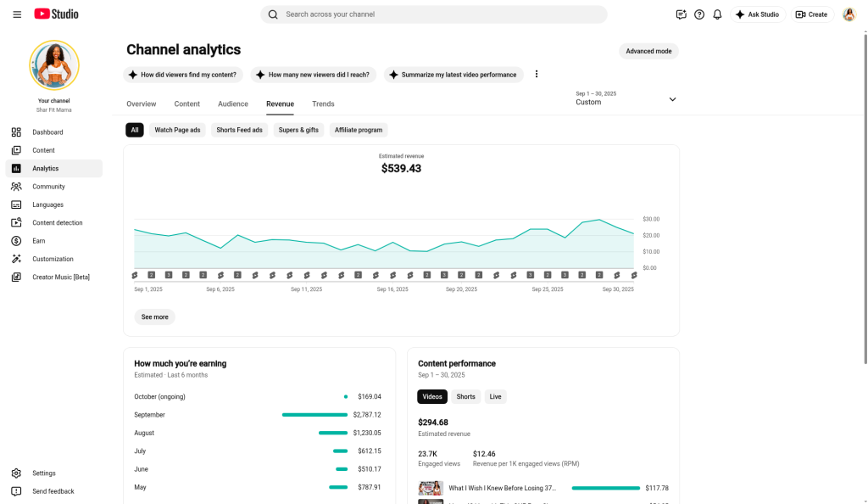Open Content detection in the sidebar

(x=54, y=222)
